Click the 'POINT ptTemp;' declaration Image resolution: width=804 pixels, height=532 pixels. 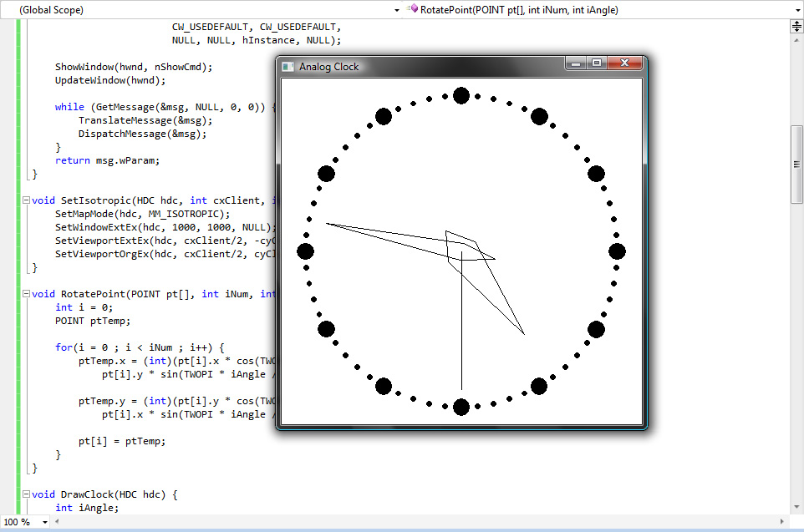pos(92,321)
